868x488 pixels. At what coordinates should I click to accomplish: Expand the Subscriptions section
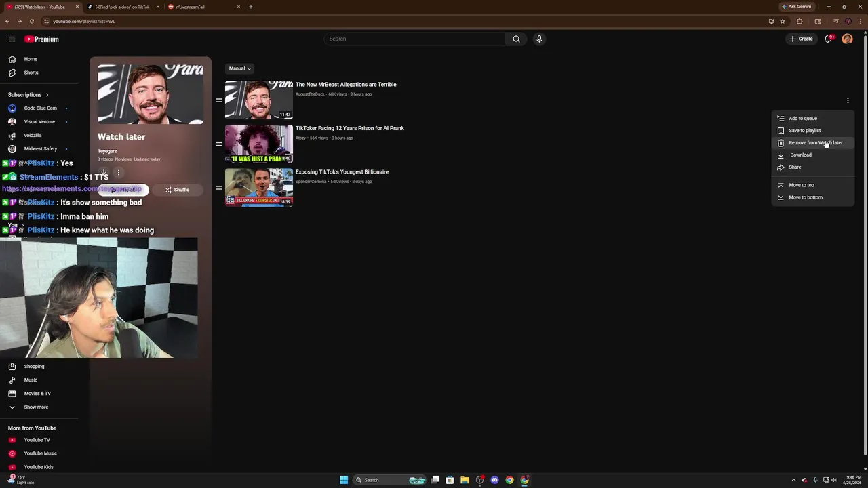pyautogui.click(x=28, y=95)
